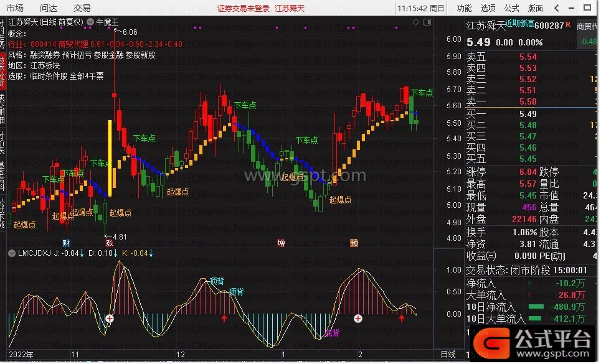Open the 选项 menu
This screenshot has height=364, width=601.
(x=488, y=8)
